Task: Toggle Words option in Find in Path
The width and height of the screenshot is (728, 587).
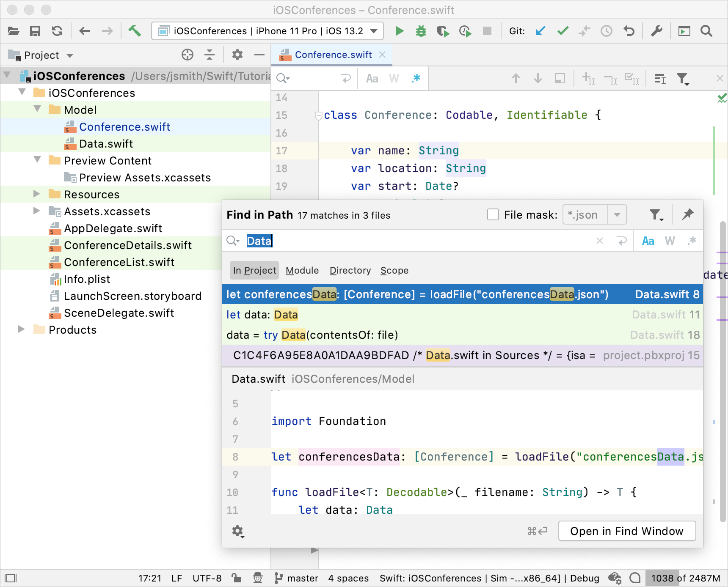Action: coord(670,241)
